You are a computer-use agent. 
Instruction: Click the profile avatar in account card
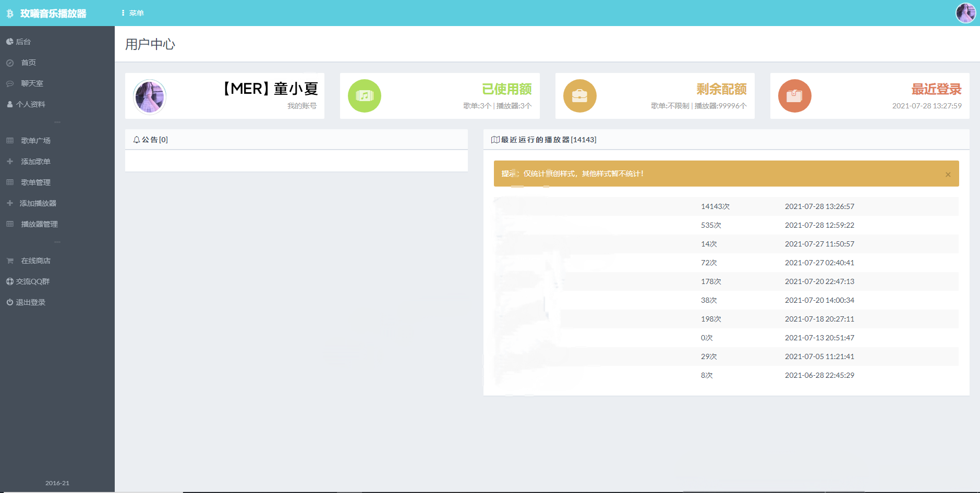150,96
